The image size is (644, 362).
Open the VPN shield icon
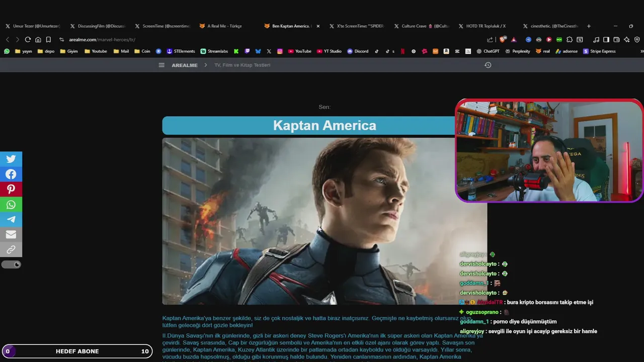tap(636, 39)
